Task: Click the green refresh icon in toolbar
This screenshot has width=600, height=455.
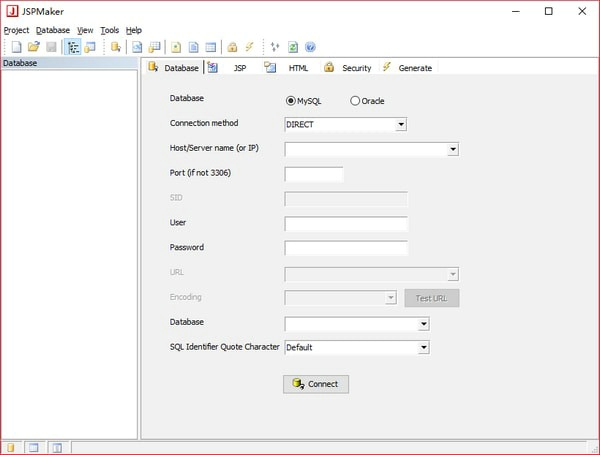Action: tap(293, 47)
